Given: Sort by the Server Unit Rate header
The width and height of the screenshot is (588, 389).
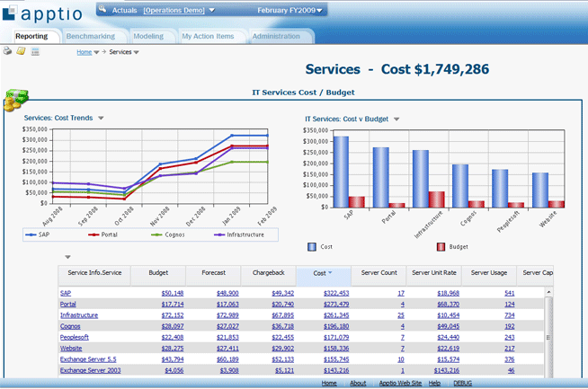Looking at the screenshot, I should (434, 276).
